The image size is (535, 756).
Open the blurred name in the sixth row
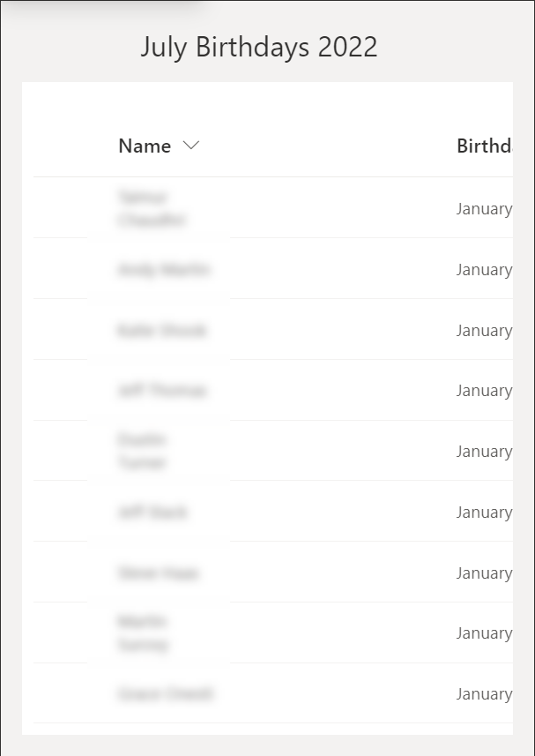(152, 513)
